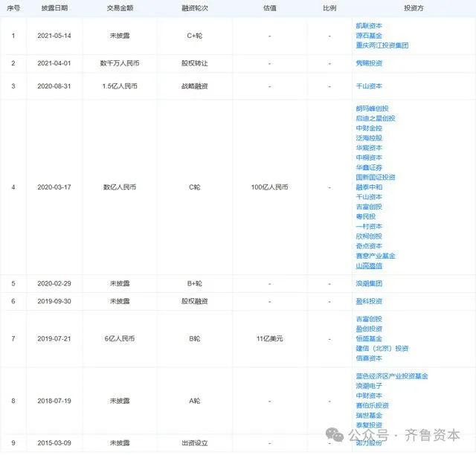Select the date cell 2020-03-17
This screenshot has width=476, height=455.
pyautogui.click(x=54, y=187)
